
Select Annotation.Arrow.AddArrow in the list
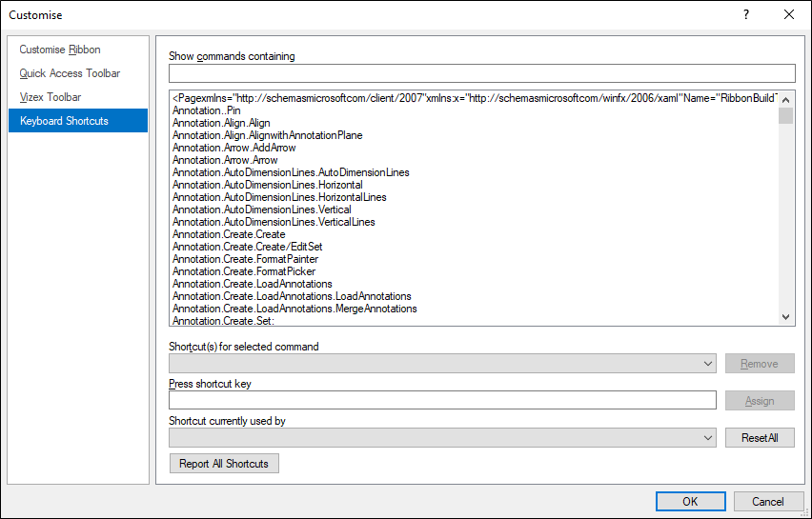(234, 148)
